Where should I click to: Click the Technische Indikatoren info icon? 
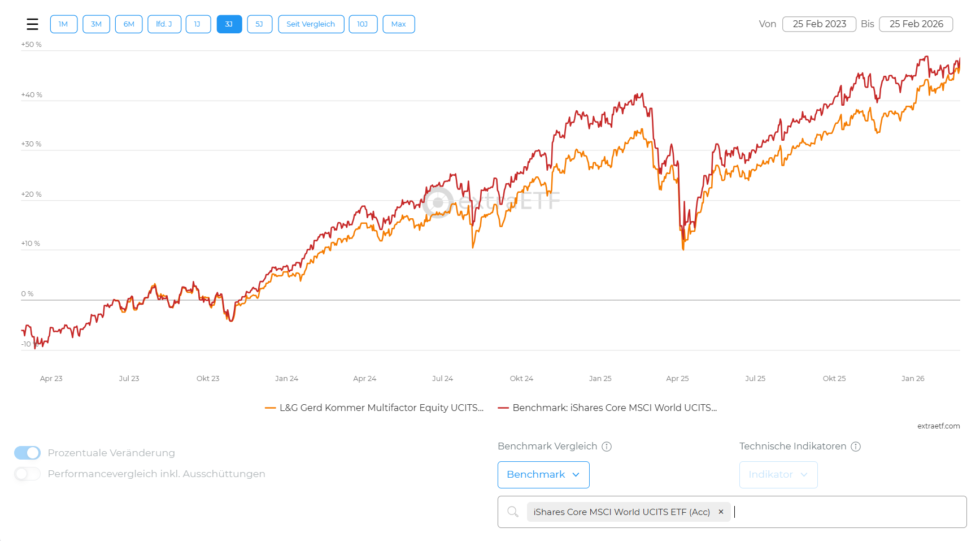pyautogui.click(x=856, y=447)
